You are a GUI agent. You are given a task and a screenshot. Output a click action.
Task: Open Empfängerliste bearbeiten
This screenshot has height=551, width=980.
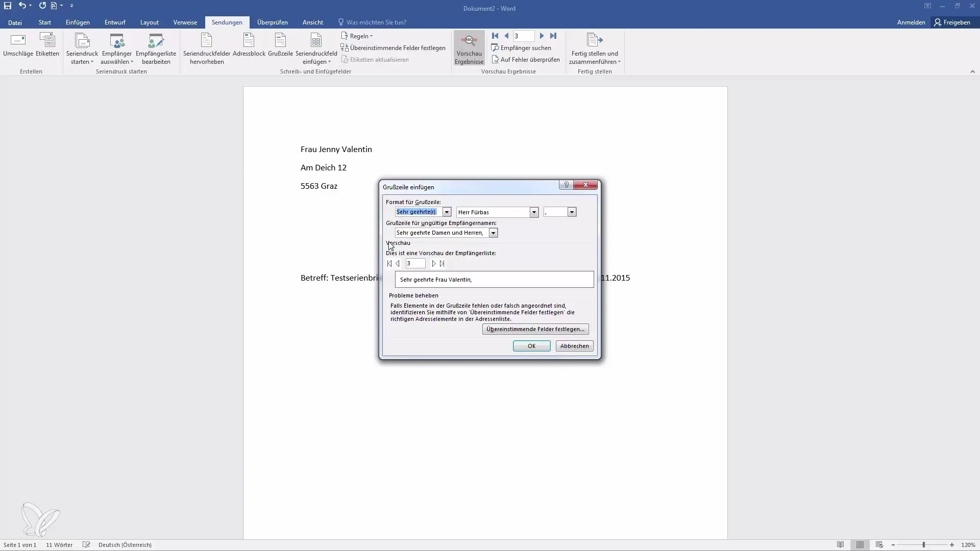pos(156,49)
